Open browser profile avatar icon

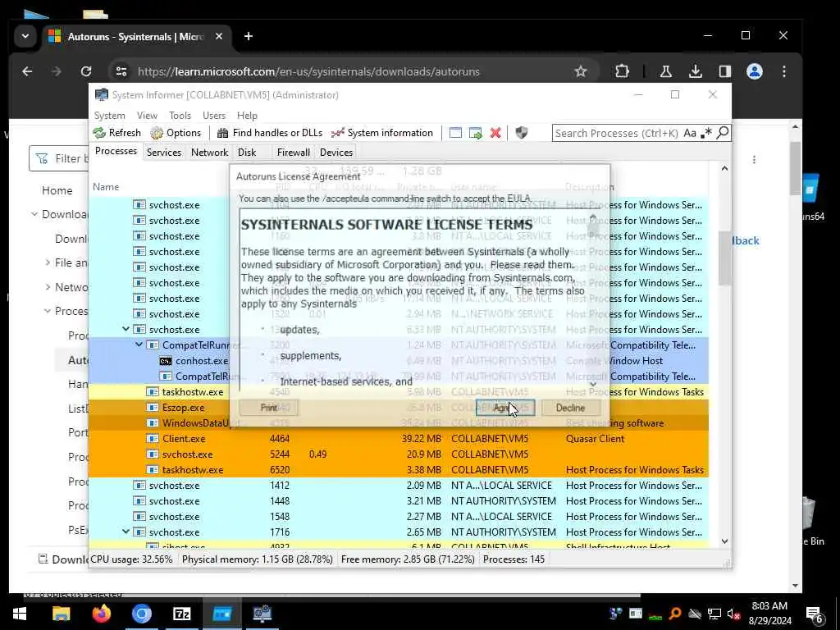tap(755, 71)
